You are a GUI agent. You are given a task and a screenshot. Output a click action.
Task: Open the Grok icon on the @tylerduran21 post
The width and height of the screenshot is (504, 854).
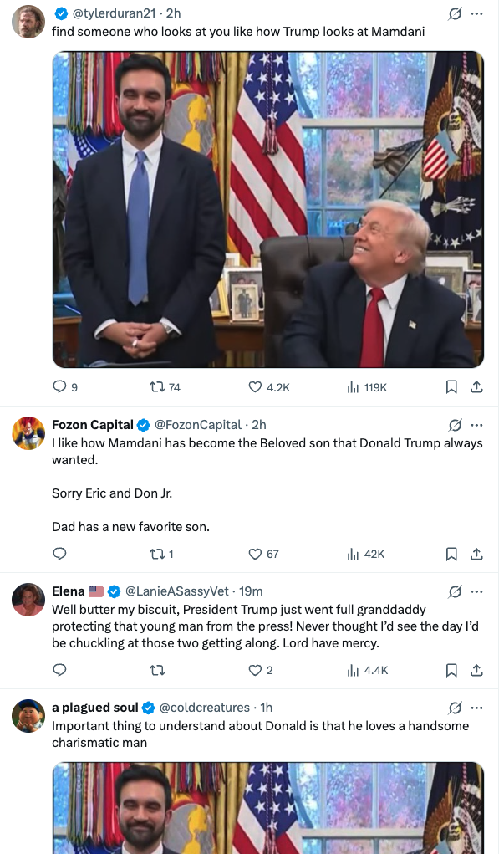(x=456, y=13)
